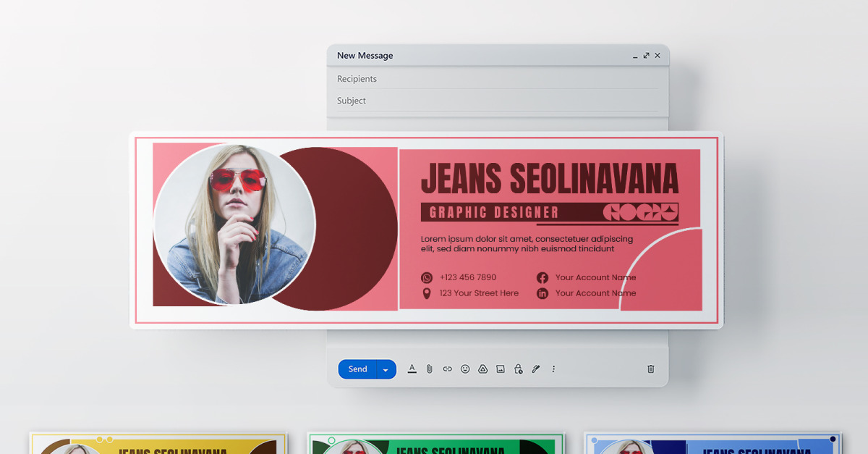Image resolution: width=868 pixels, height=454 pixels.
Task: Insert the email signature
Action: click(x=535, y=369)
